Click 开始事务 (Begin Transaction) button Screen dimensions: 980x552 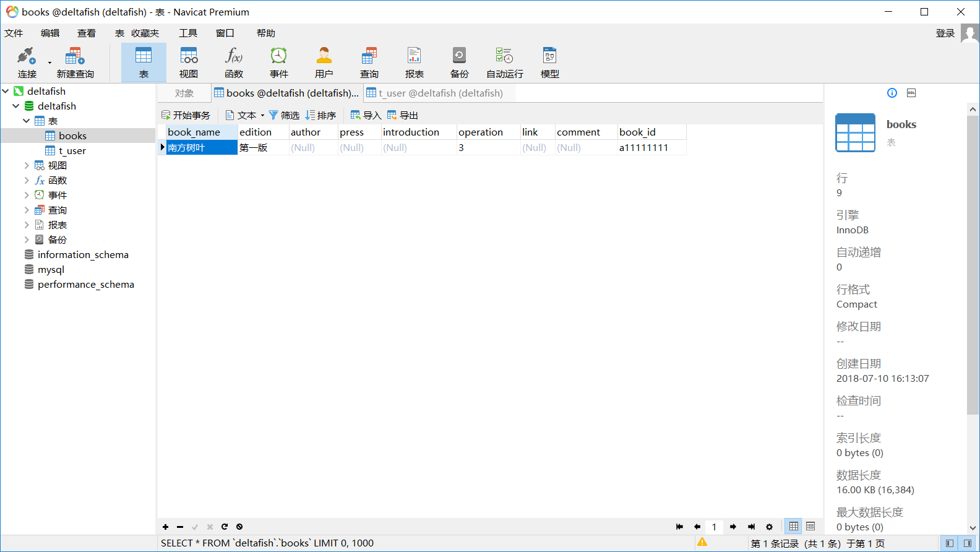[x=186, y=115]
